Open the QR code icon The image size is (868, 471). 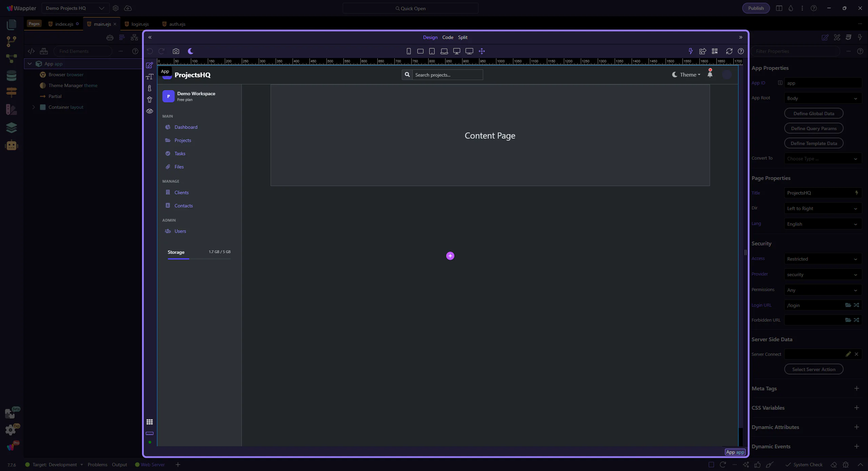point(715,51)
